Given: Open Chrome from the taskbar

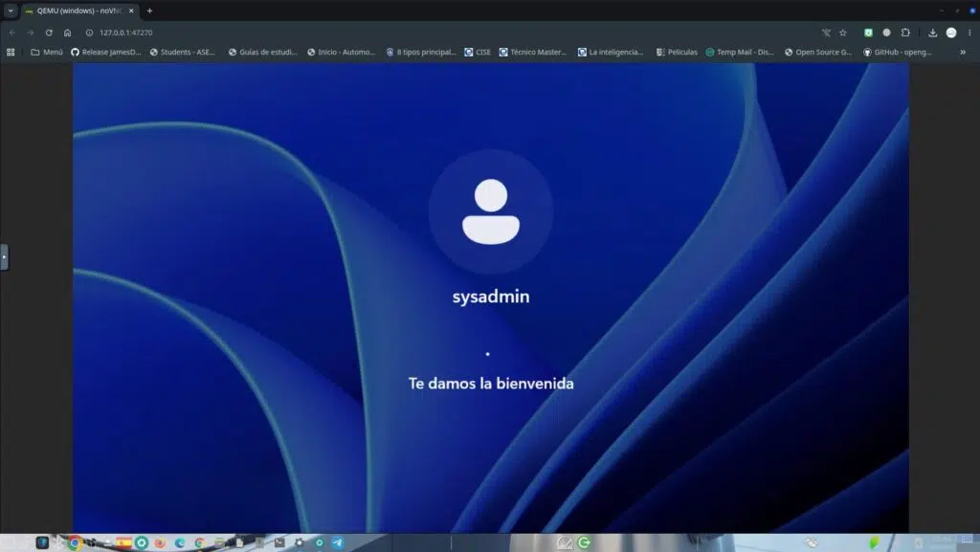Looking at the screenshot, I should click(75, 542).
